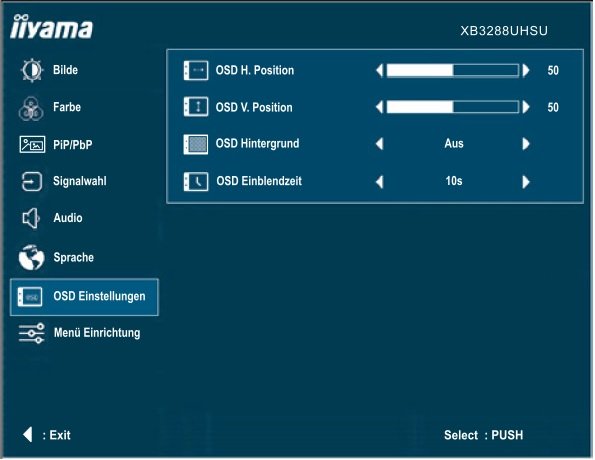Reduce OSD Einblendzeit with left arrow
Image resolution: width=595 pixels, height=460 pixels.
[x=379, y=182]
